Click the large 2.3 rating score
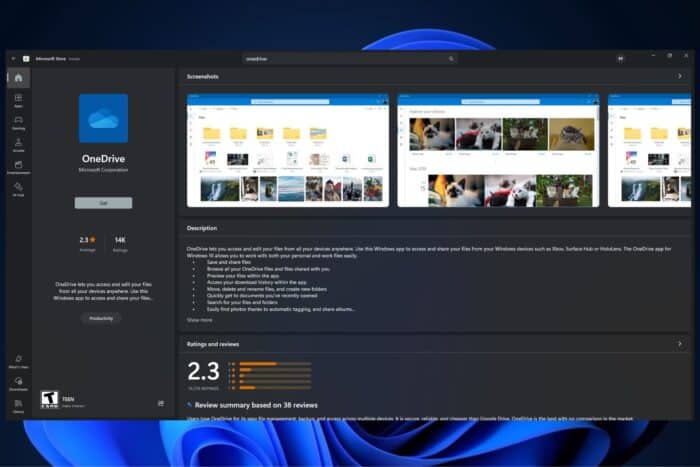The width and height of the screenshot is (700, 467). pos(204,371)
